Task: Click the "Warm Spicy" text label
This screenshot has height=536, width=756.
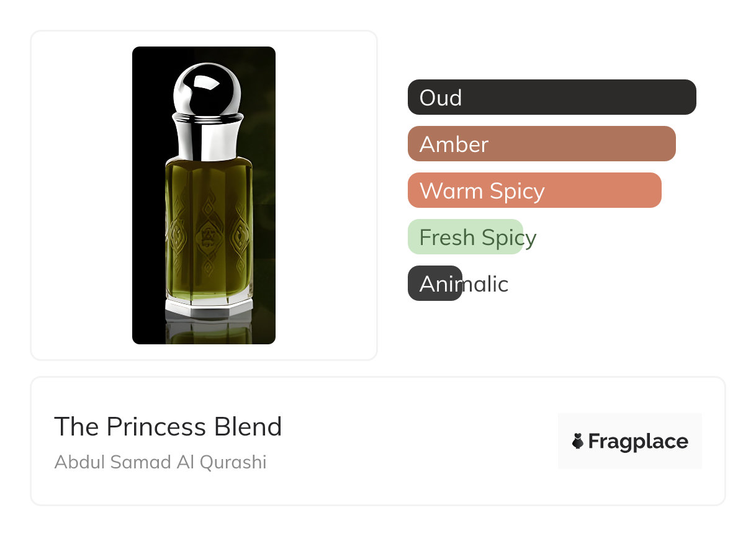Action: [x=482, y=190]
